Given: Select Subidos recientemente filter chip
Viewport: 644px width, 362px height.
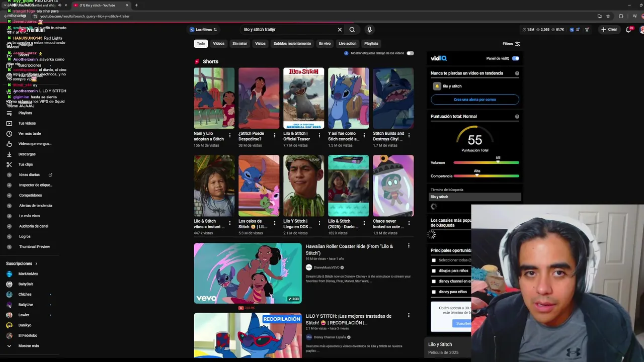Looking at the screenshot, I should tap(292, 44).
